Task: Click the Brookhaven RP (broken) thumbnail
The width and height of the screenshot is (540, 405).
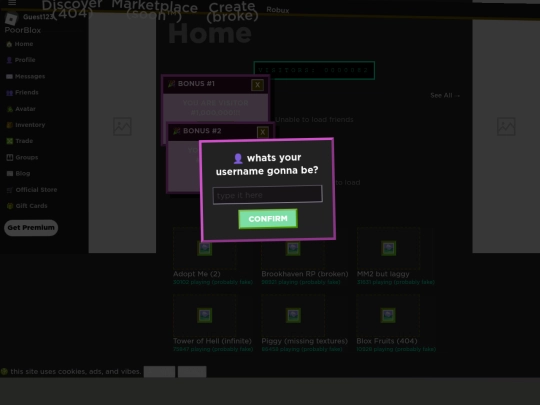Action: click(293, 248)
